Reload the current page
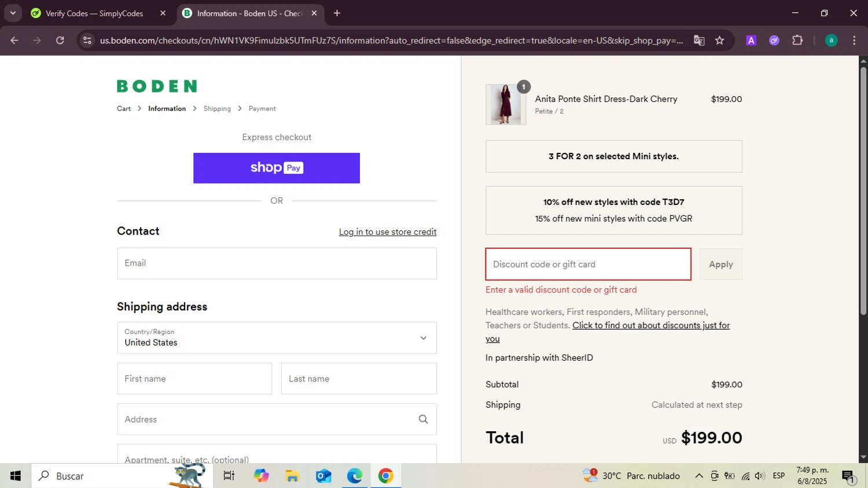 point(60,41)
